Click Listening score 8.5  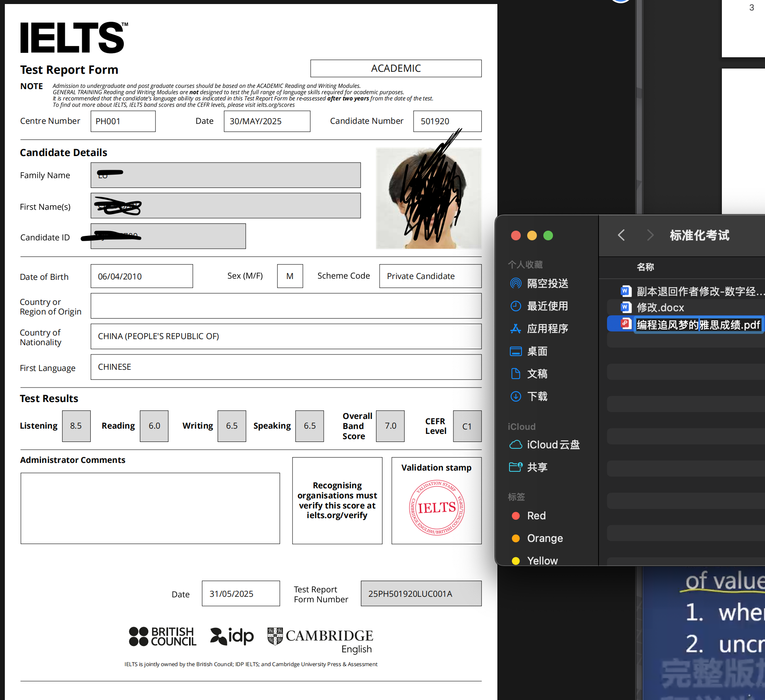tap(76, 426)
